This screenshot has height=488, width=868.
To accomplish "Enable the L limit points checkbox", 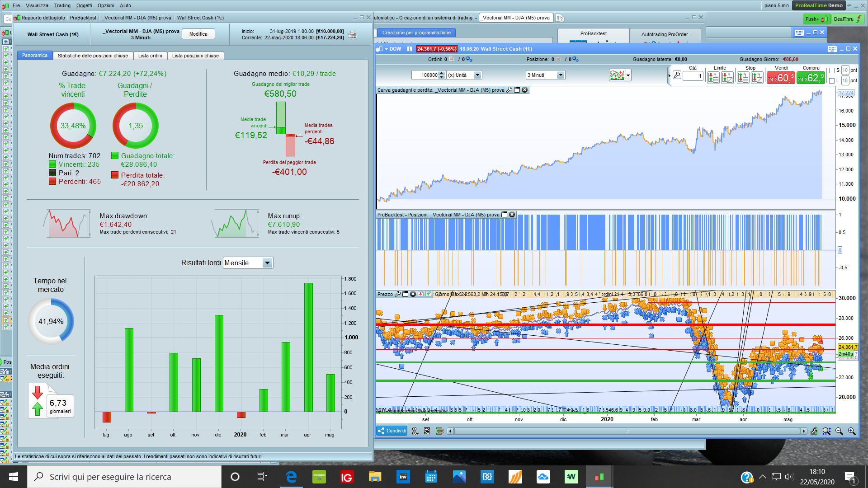I will click(832, 81).
